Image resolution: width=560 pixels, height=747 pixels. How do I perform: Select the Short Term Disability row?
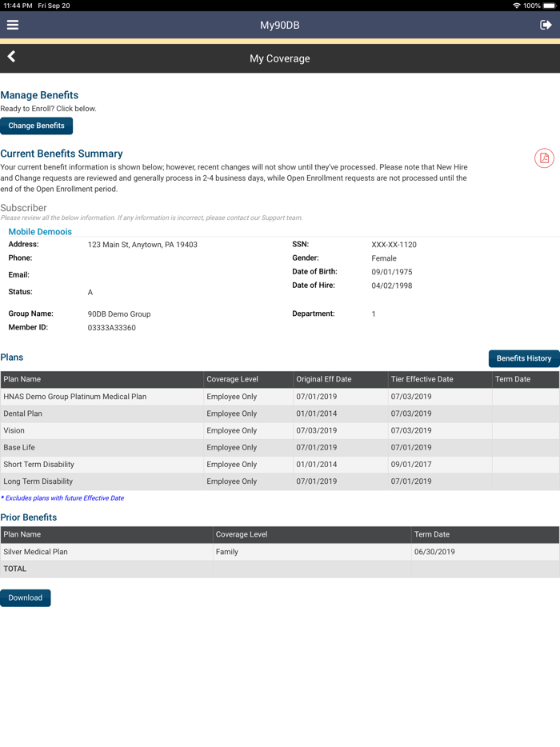click(x=280, y=465)
